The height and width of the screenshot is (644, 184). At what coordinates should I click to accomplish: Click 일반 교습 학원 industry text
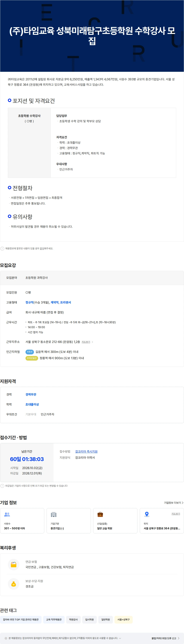[x=105, y=528]
